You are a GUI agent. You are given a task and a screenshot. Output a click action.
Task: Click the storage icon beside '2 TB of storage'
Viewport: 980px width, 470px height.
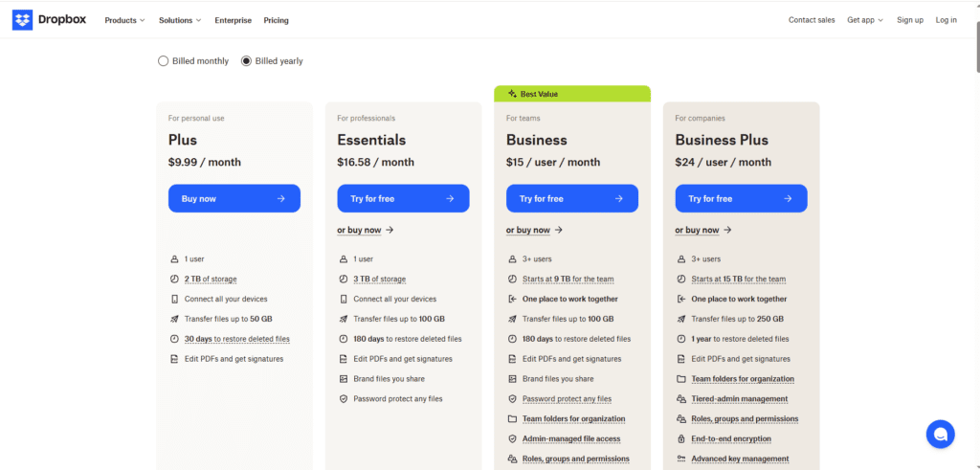174,280
